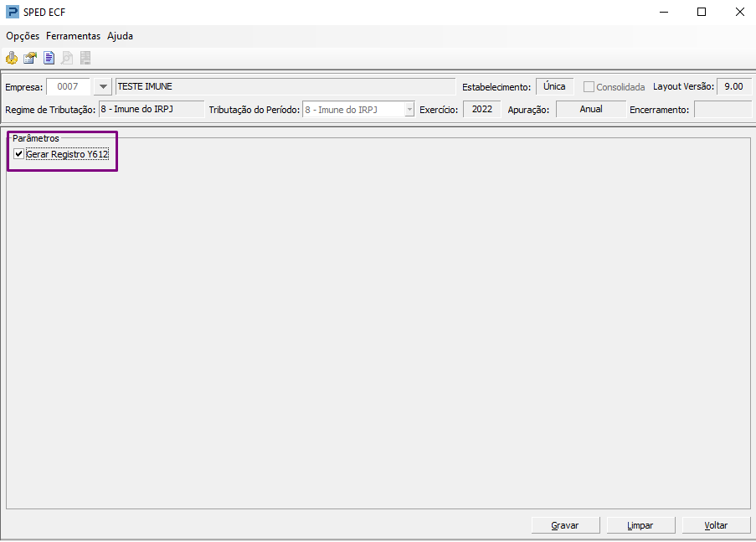Click the Empresa code field 0007
Image resolution: width=756 pixels, height=542 pixels.
coord(68,87)
